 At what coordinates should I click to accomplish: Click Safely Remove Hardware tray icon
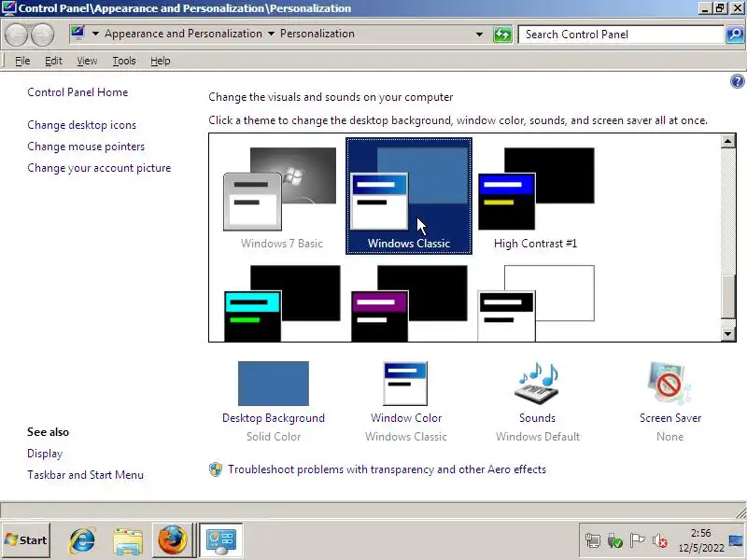(614, 540)
